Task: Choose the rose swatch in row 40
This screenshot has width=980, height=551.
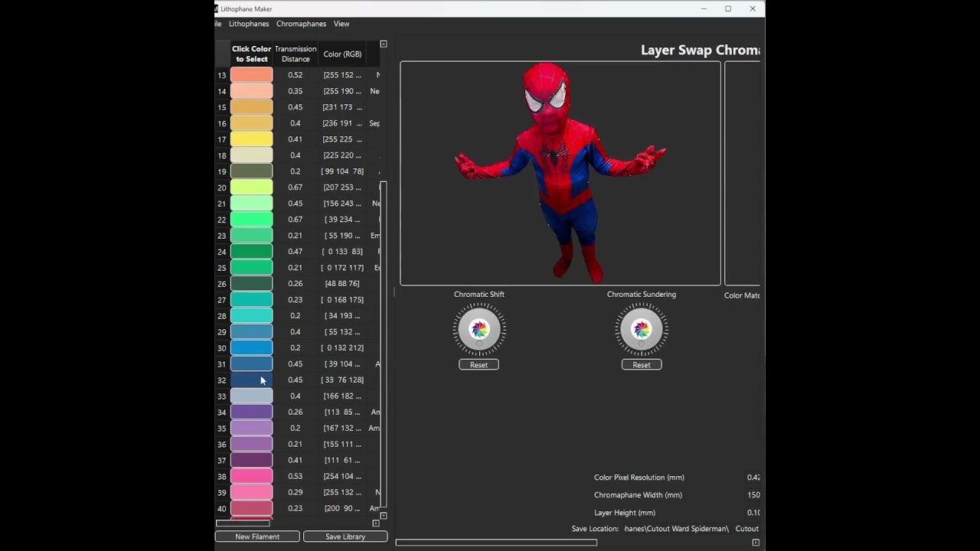Action: 251,509
